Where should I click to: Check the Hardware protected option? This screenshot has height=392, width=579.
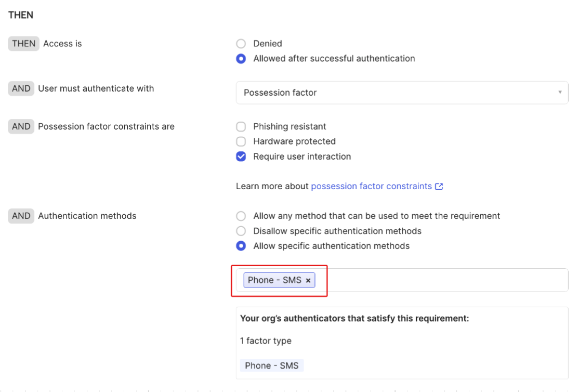click(241, 141)
